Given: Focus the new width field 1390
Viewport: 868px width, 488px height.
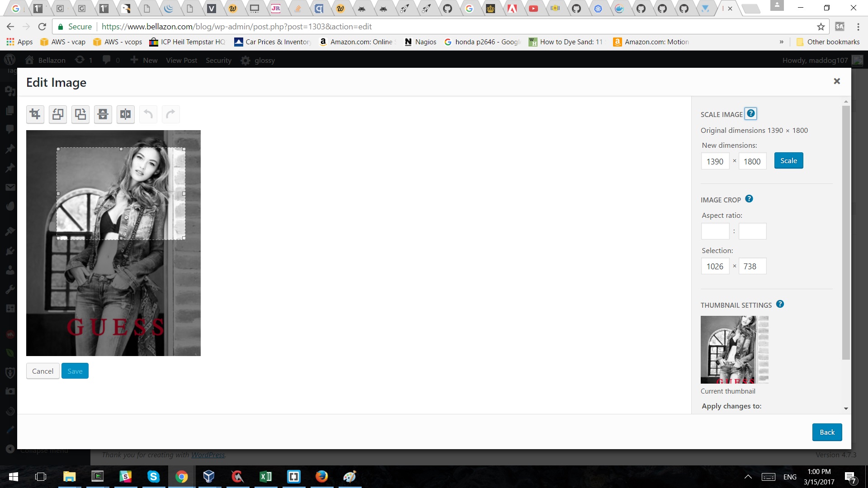Looking at the screenshot, I should [715, 161].
